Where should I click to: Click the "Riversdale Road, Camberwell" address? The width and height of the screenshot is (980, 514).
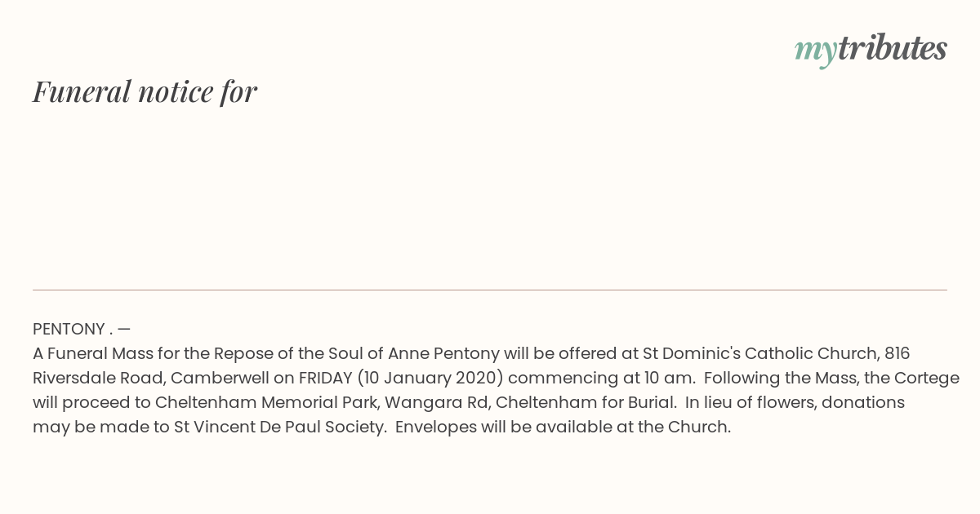coord(151,378)
